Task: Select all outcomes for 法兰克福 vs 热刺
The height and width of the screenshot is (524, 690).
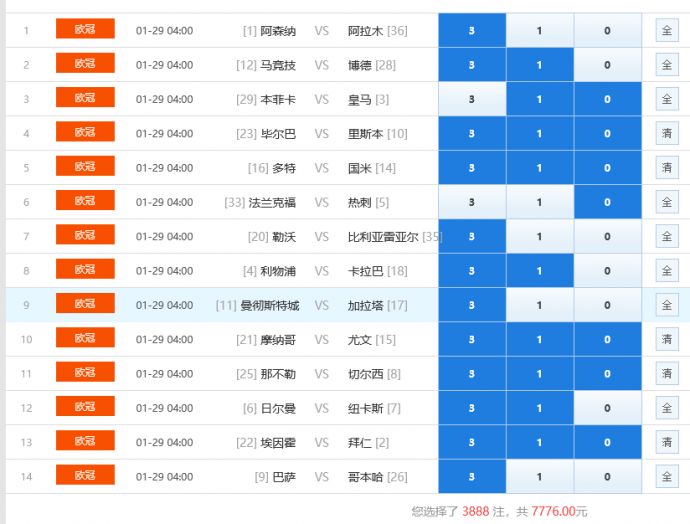Action: (667, 202)
